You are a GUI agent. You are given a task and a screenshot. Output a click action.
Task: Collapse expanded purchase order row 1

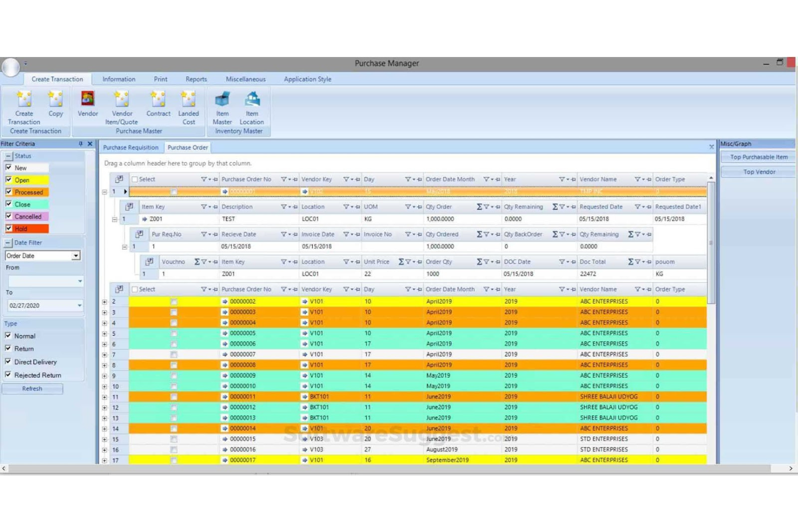click(x=105, y=192)
